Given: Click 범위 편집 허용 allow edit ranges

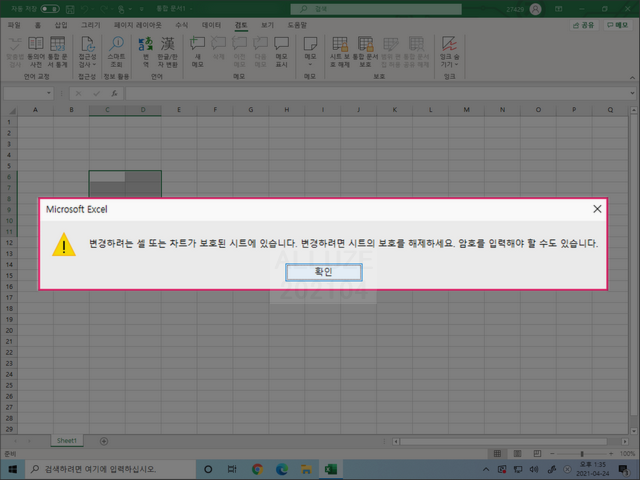Looking at the screenshot, I should pos(391,51).
